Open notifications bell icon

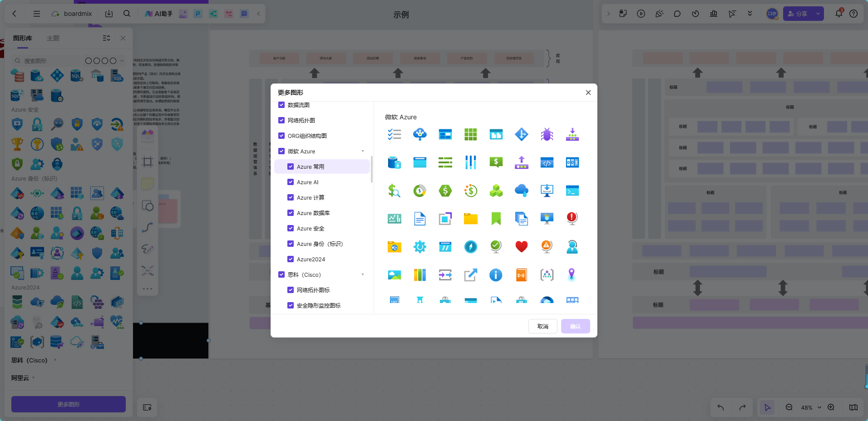tap(839, 14)
